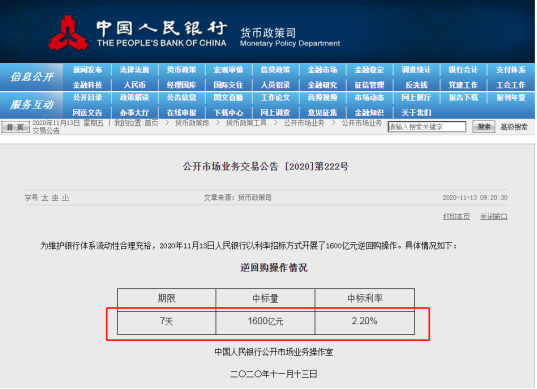
Task: Open 工作论文 navigation link
Action: tap(275, 98)
